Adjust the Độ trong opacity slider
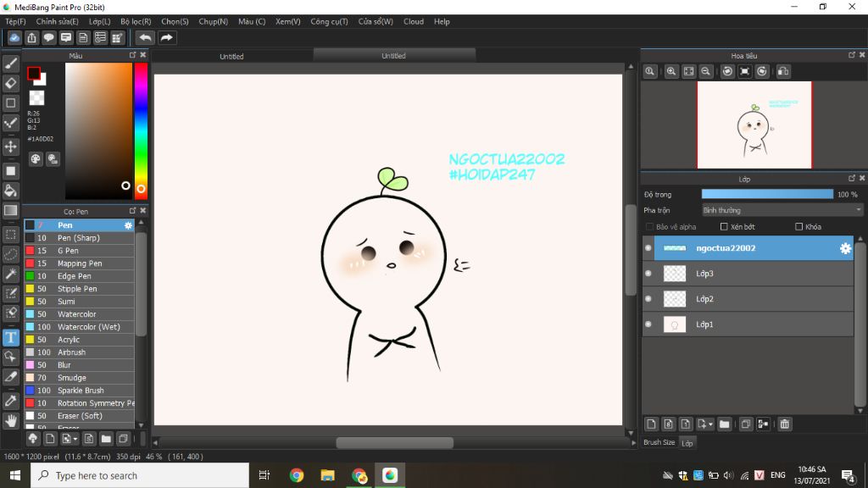The image size is (868, 488). (x=767, y=194)
